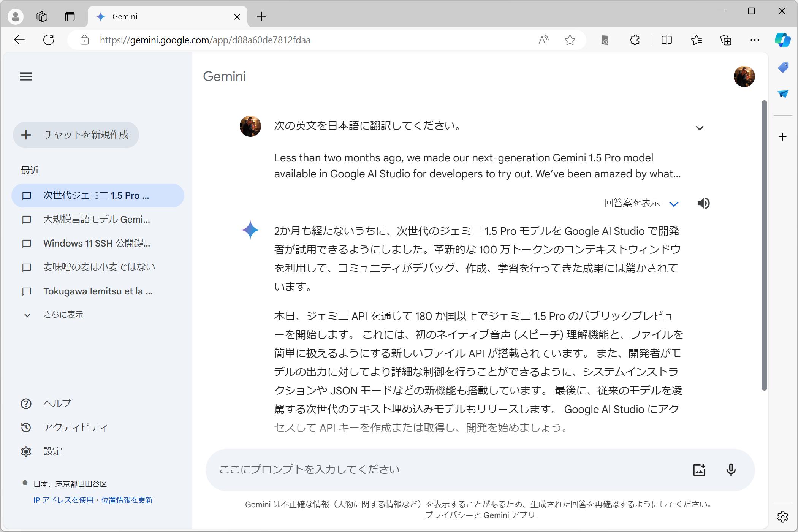
Task: Open the 大規模言語モデル Gemi... chat
Action: [98, 220]
